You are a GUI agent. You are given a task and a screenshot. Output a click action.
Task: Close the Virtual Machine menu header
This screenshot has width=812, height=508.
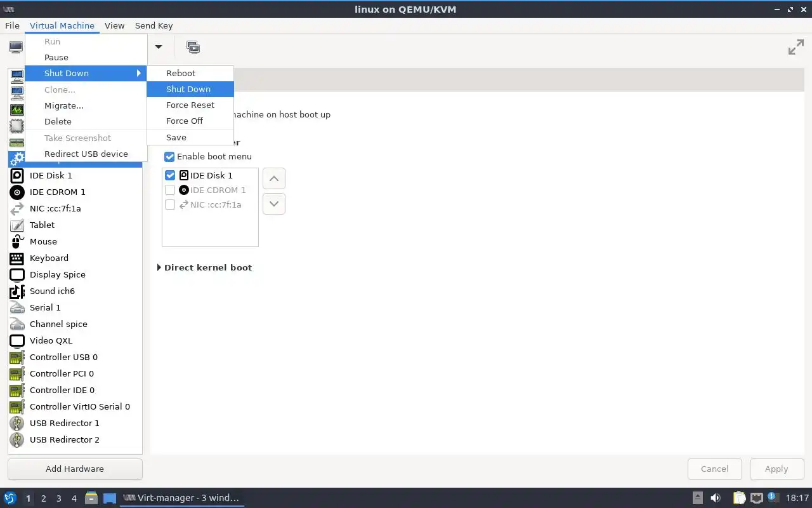coord(62,25)
